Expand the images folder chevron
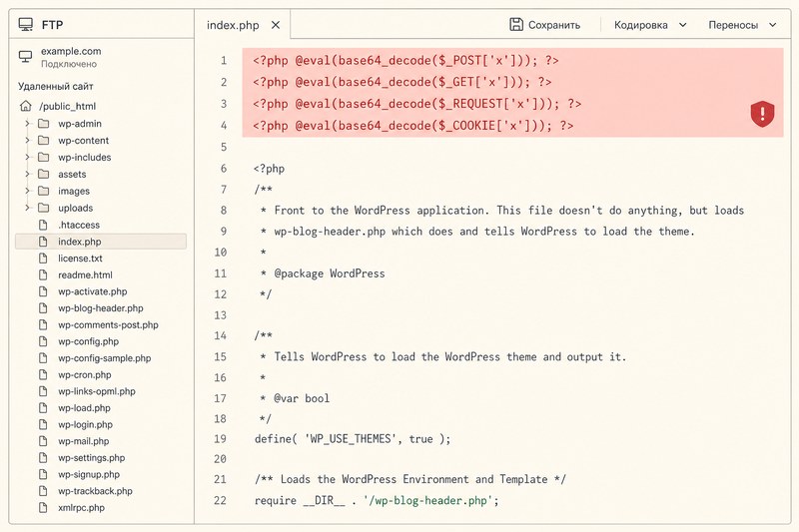This screenshot has height=532, width=799. click(28, 191)
